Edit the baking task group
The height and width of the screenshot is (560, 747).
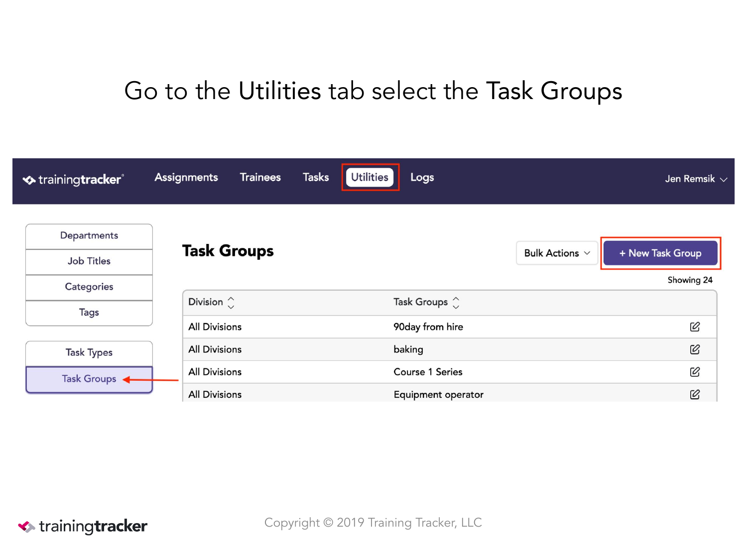pos(695,349)
